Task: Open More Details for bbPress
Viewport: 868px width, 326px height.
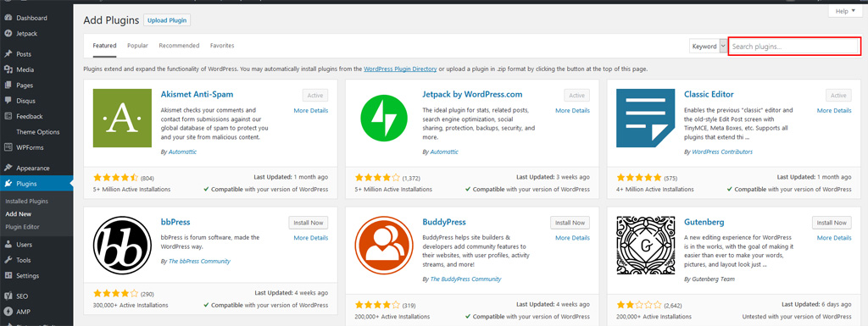Action: 310,238
